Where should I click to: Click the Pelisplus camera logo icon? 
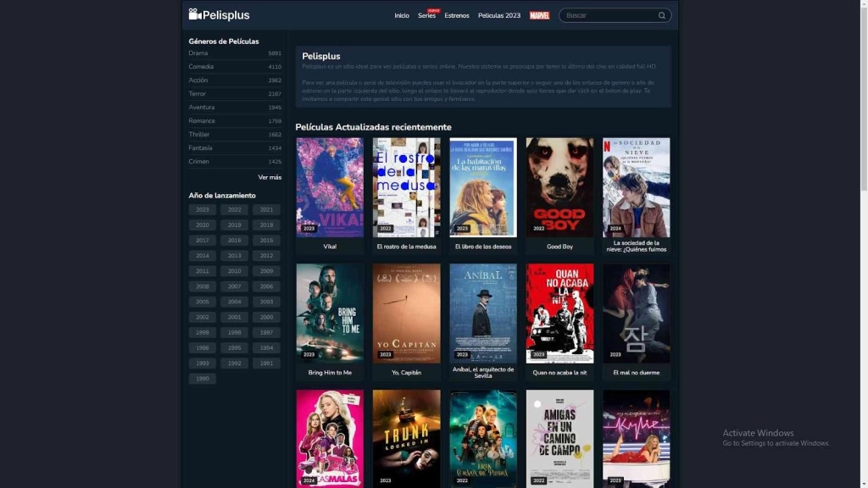(x=195, y=14)
